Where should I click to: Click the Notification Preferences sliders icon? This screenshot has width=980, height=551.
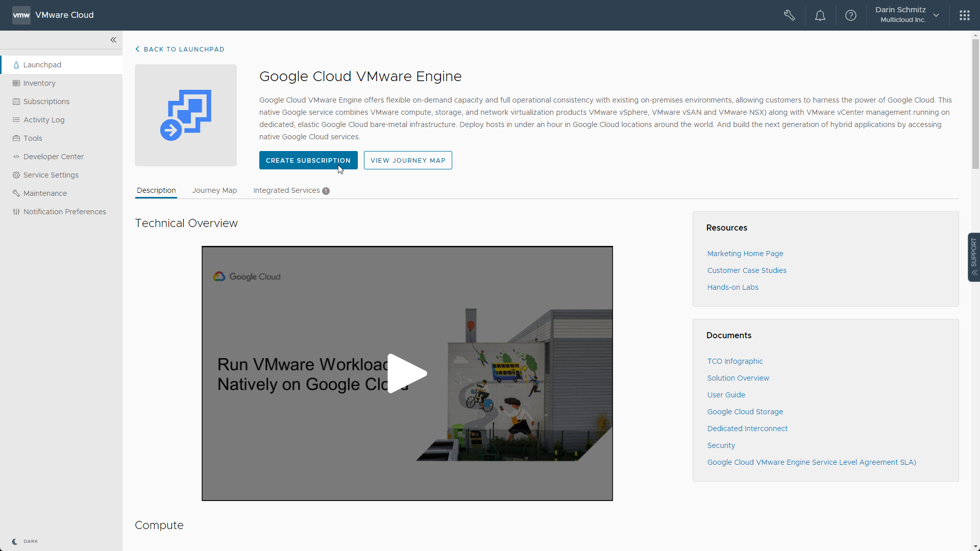pyautogui.click(x=16, y=212)
